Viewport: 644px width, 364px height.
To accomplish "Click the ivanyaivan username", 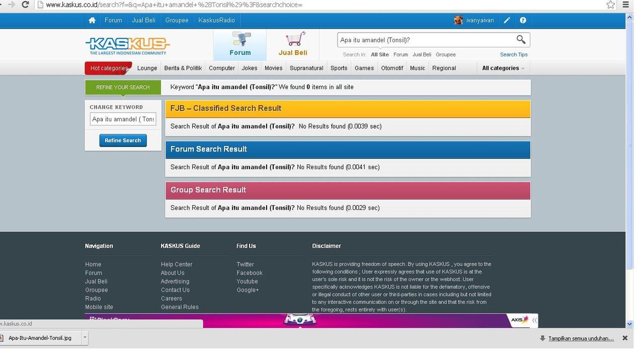I will coord(480,20).
